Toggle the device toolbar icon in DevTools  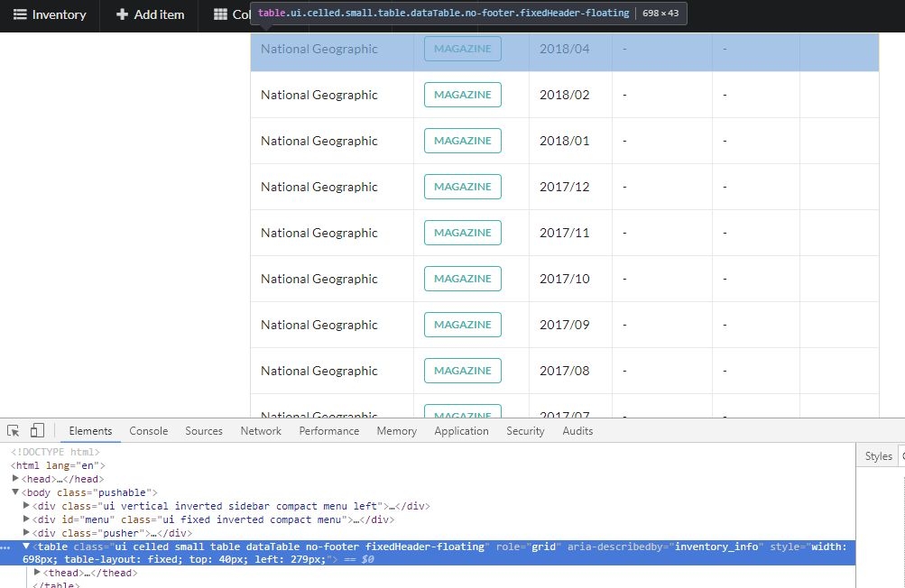[x=37, y=430]
